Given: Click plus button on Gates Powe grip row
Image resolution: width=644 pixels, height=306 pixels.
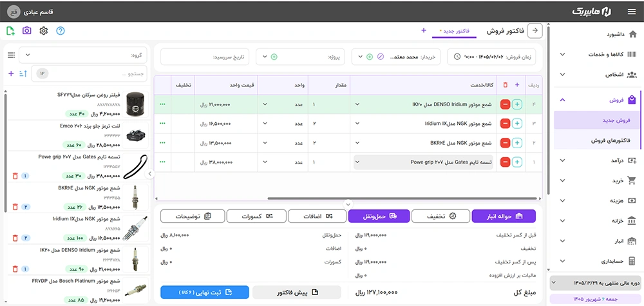Looking at the screenshot, I should coord(517,162).
